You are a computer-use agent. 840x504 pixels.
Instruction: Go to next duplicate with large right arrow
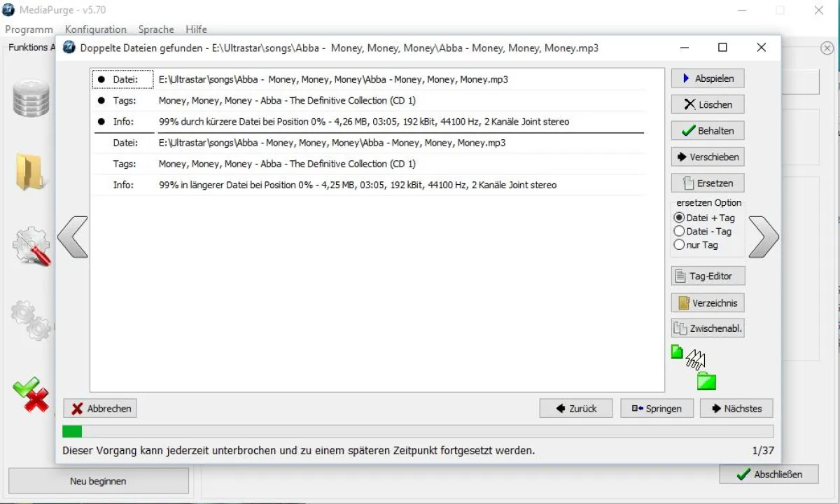[x=763, y=237]
